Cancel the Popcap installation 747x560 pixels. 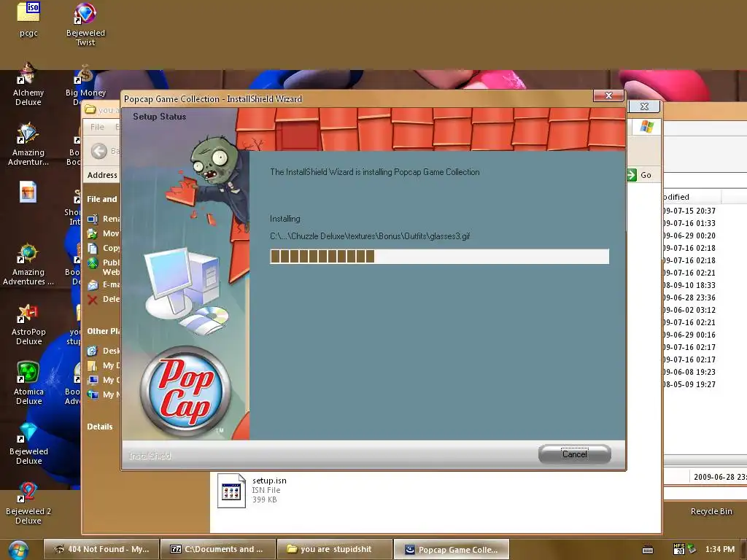(575, 454)
